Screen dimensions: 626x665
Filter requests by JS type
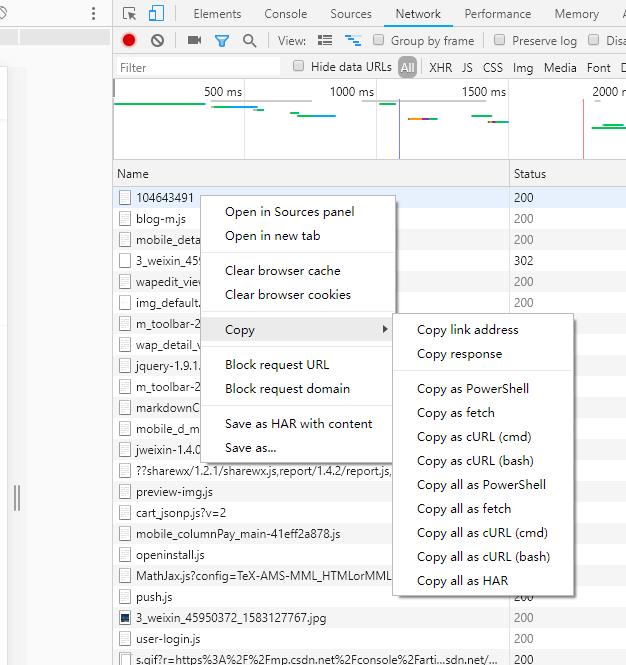(467, 68)
